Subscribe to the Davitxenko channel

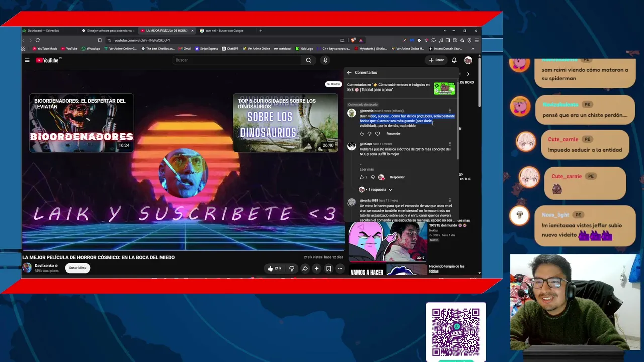[77, 268]
